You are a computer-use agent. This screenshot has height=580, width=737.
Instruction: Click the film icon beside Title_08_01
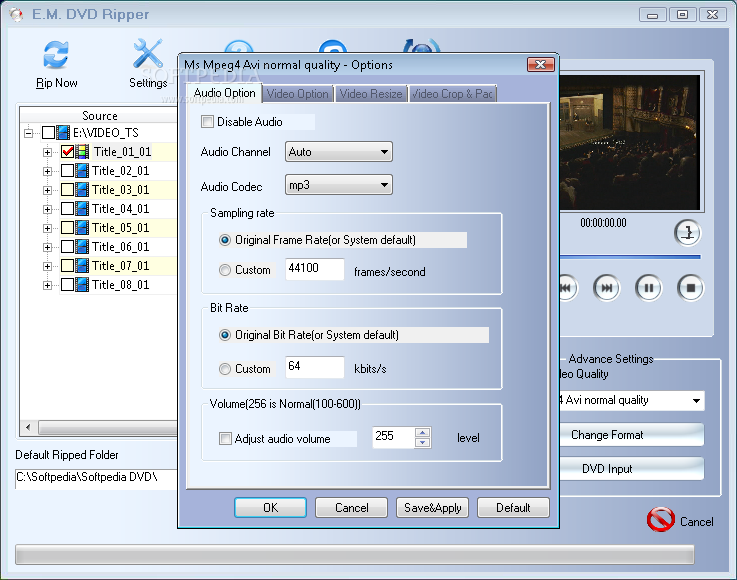pyautogui.click(x=82, y=285)
